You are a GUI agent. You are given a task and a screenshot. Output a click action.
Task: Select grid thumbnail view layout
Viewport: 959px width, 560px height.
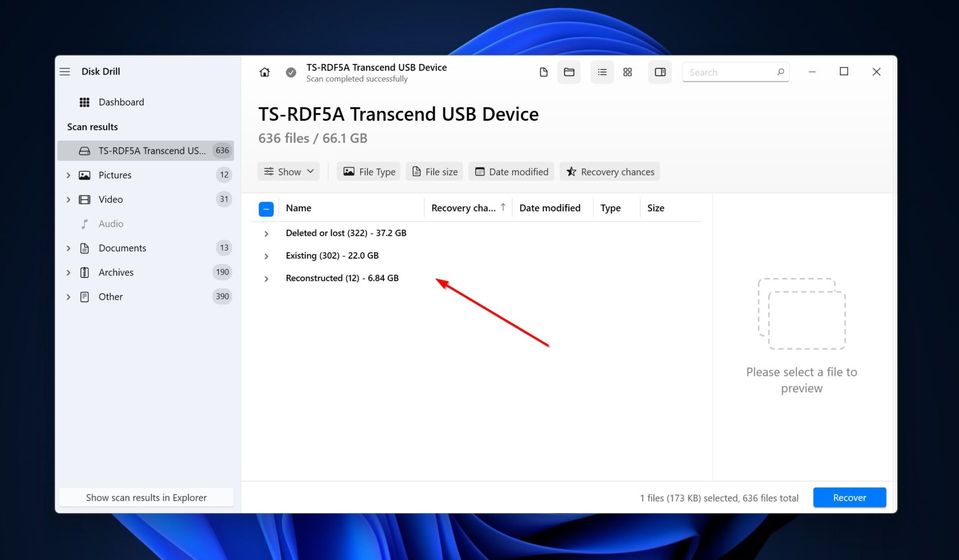coord(628,72)
